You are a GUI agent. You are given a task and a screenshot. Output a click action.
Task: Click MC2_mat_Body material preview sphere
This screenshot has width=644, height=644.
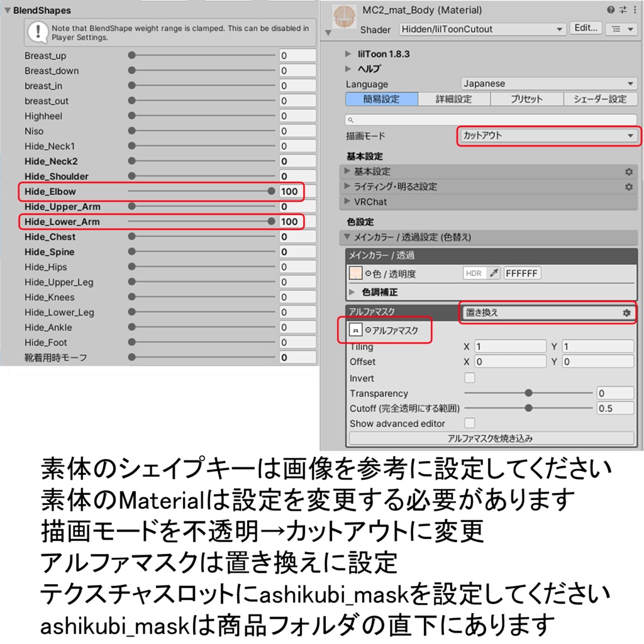344,17
